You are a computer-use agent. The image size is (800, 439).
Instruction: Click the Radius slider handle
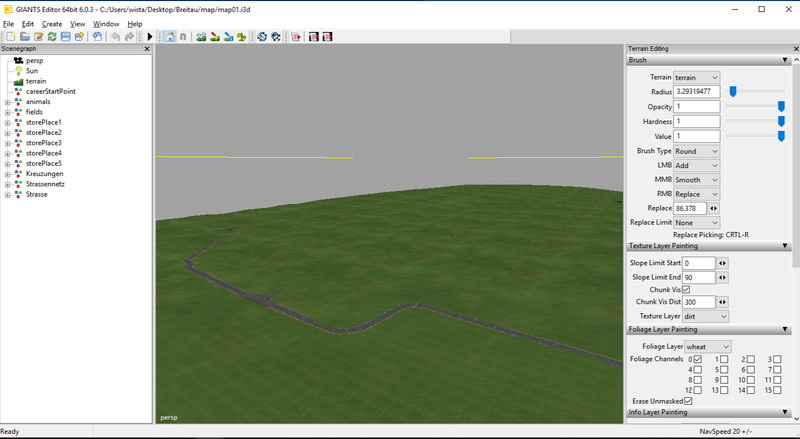coord(733,91)
